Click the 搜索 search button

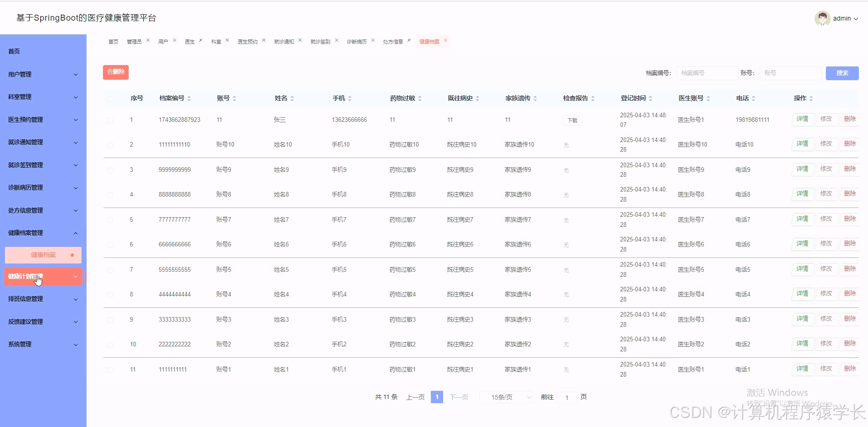[x=842, y=73]
